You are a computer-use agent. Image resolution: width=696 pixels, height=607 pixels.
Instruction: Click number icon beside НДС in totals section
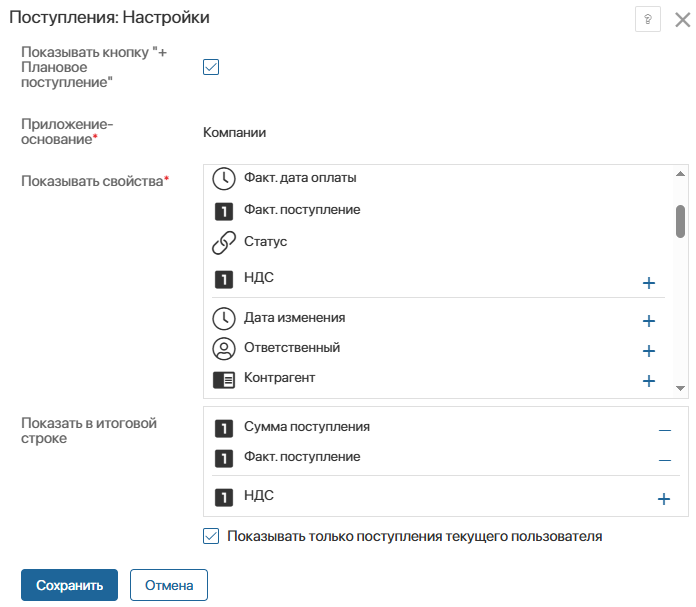[224, 497]
